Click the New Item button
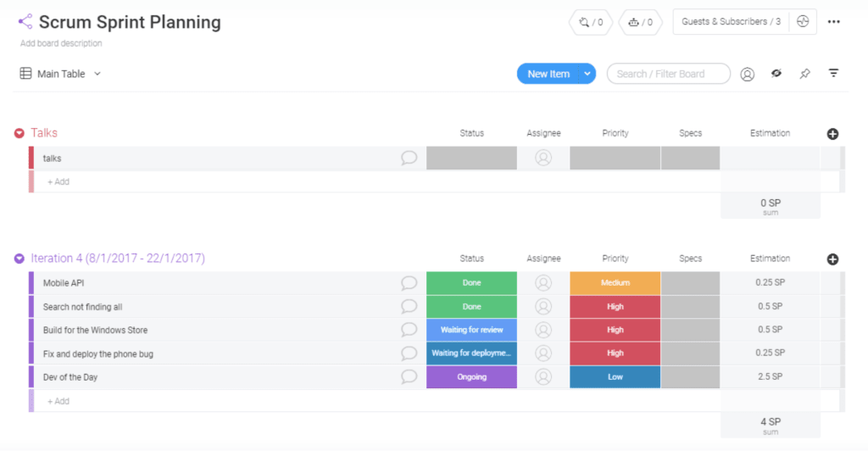The image size is (868, 451). click(x=548, y=74)
